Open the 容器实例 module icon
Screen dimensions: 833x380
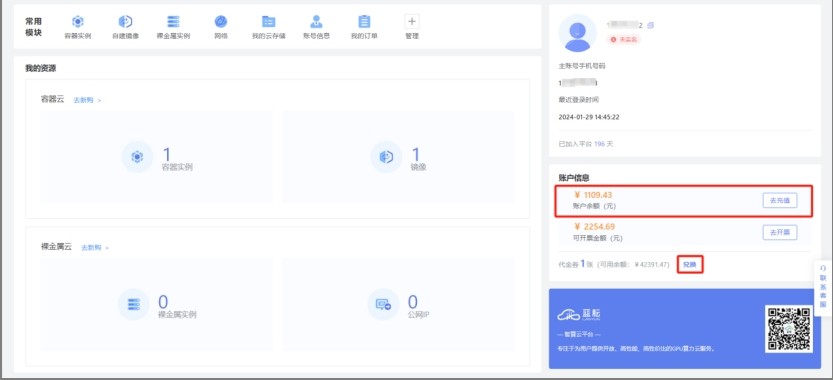pyautogui.click(x=78, y=22)
